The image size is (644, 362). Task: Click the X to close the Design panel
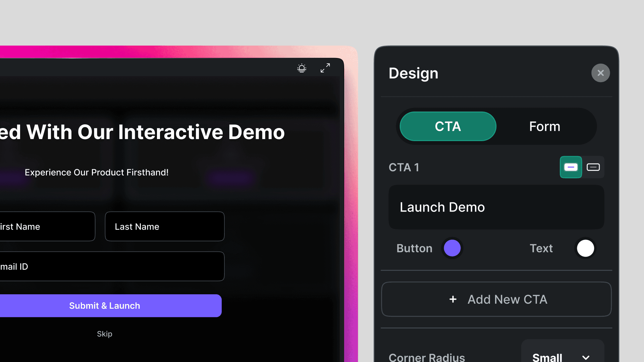coord(600,73)
